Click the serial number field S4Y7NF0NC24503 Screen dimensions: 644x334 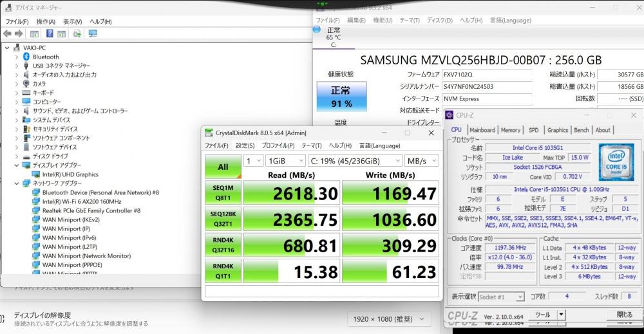pyautogui.click(x=487, y=87)
